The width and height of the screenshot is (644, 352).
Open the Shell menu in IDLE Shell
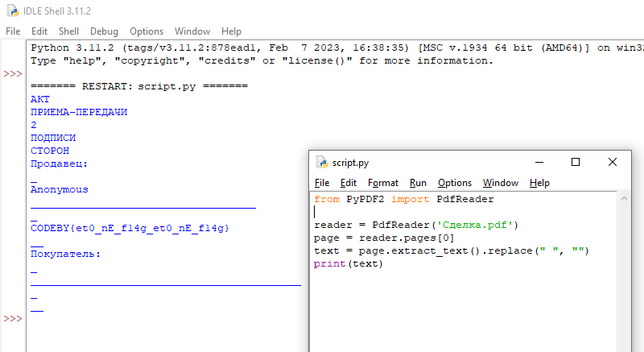68,31
